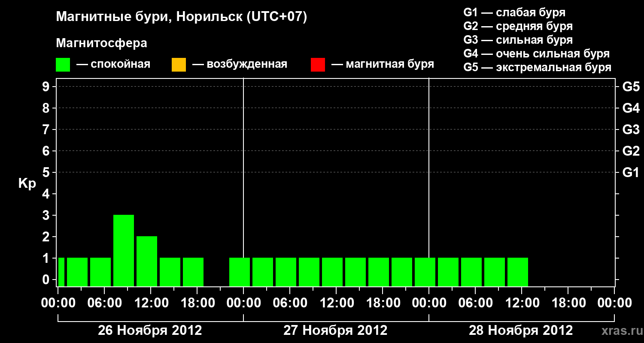Click 'G2 — средняя буря' legend line
Screen dimensions: 644x343
click(x=518, y=26)
